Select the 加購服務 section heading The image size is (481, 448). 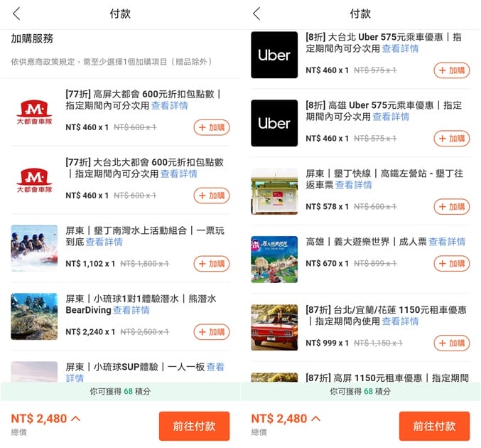point(32,38)
